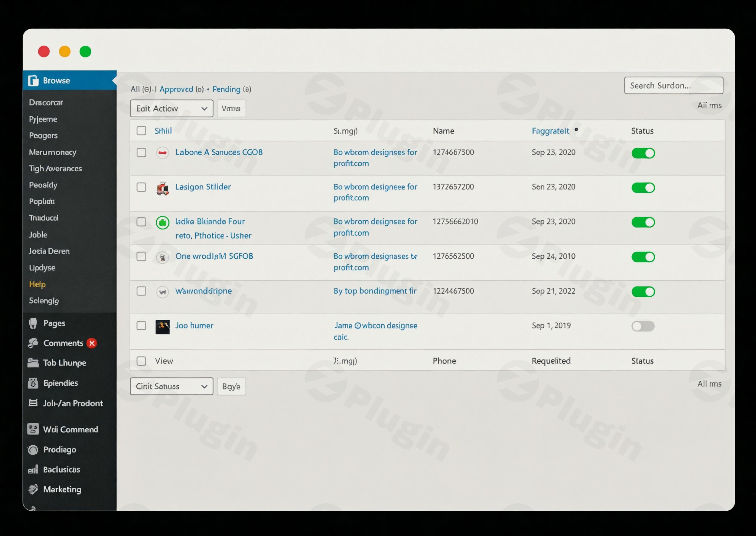This screenshot has width=756, height=536.
Task: Open Joble in the sidebar menu
Action: 38,235
